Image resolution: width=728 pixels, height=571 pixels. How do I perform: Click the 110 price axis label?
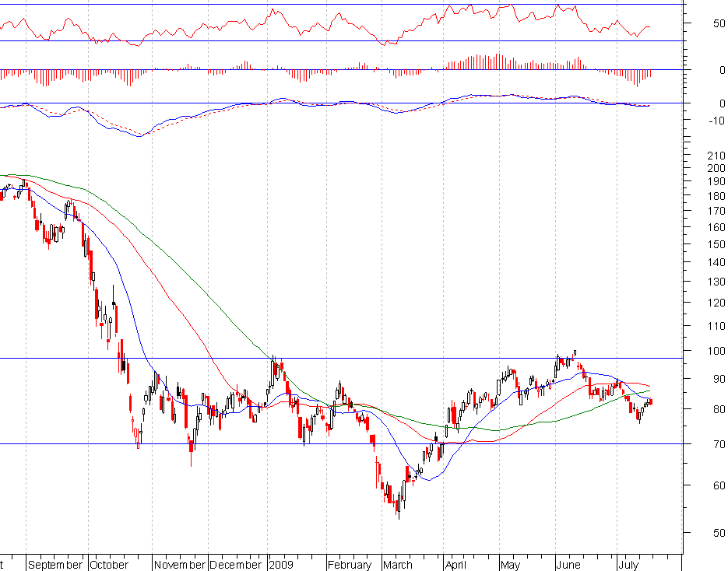click(x=716, y=326)
